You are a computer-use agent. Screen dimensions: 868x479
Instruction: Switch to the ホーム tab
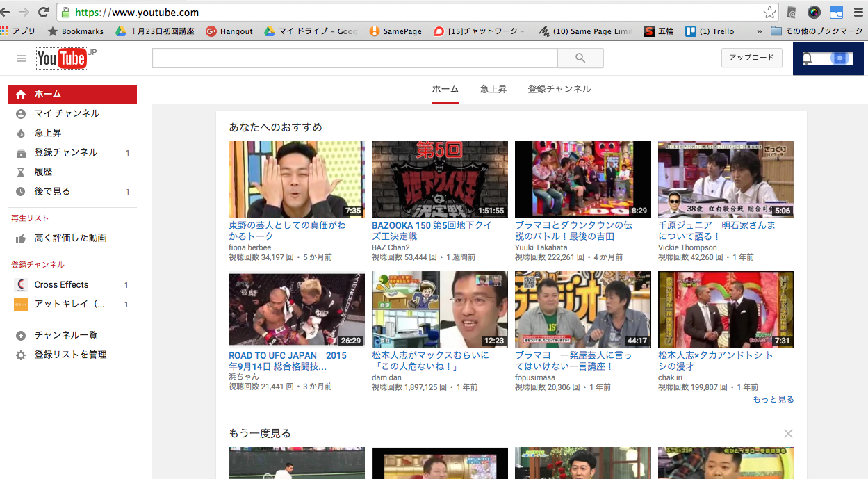[445, 89]
